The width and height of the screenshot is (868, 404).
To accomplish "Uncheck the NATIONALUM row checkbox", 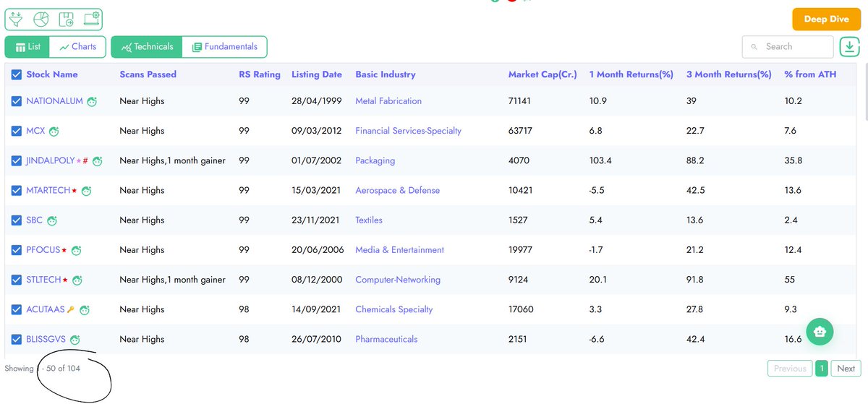I will point(17,101).
